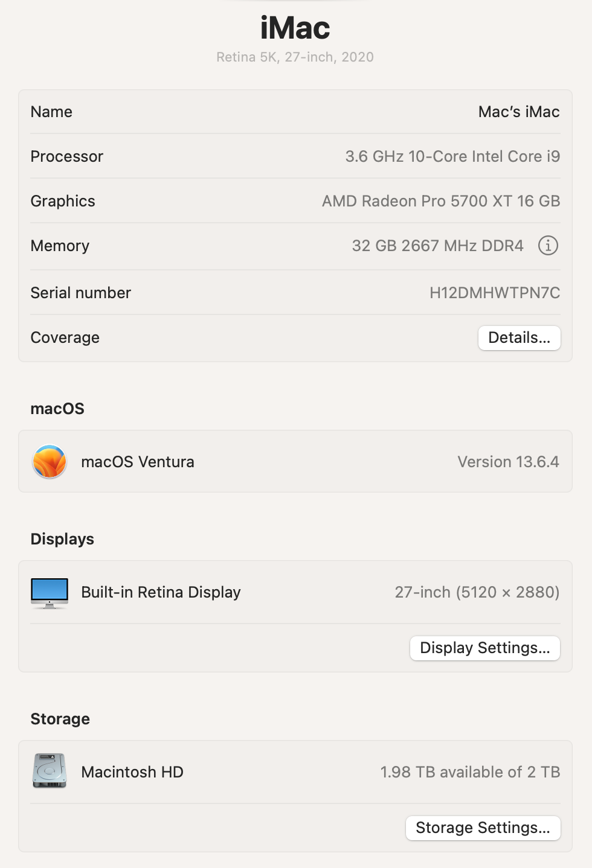592x868 pixels.
Task: Click the processor 3.6 GHz Intel Core i9 value
Action: pos(452,157)
